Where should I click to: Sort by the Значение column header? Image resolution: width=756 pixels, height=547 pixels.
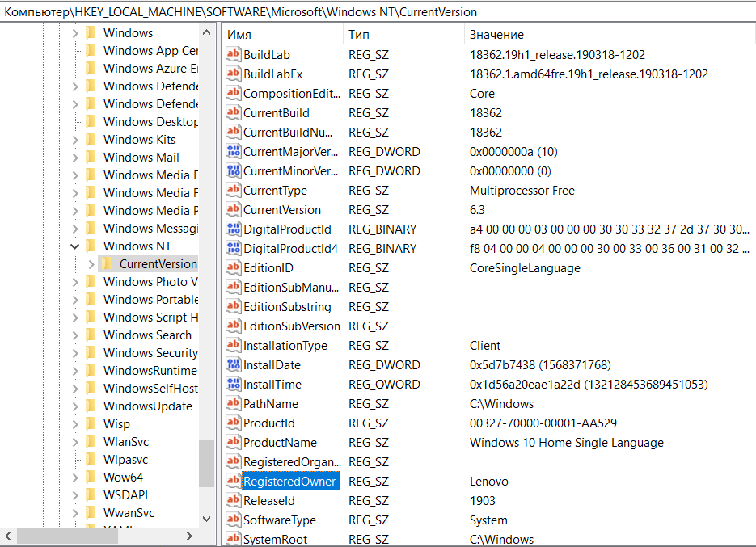(610, 34)
